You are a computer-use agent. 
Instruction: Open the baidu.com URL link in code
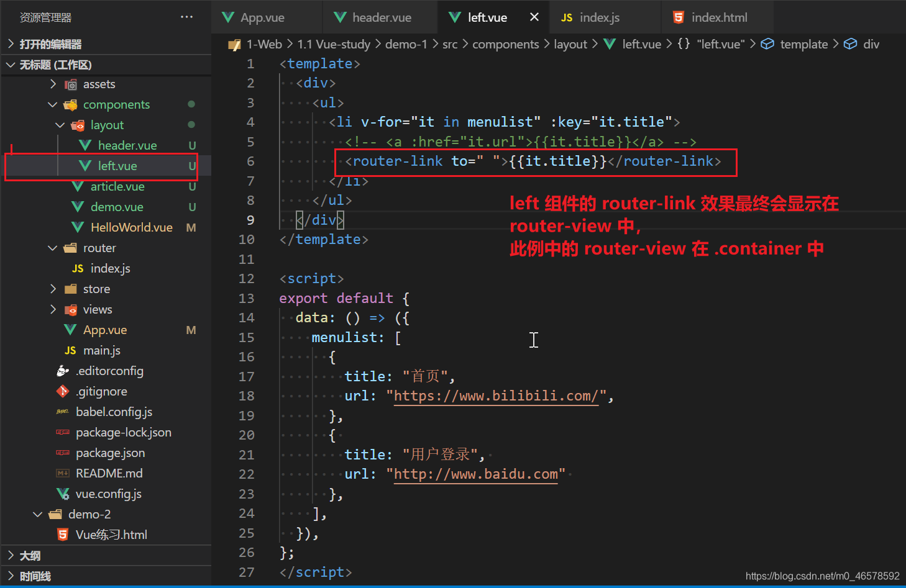click(476, 474)
